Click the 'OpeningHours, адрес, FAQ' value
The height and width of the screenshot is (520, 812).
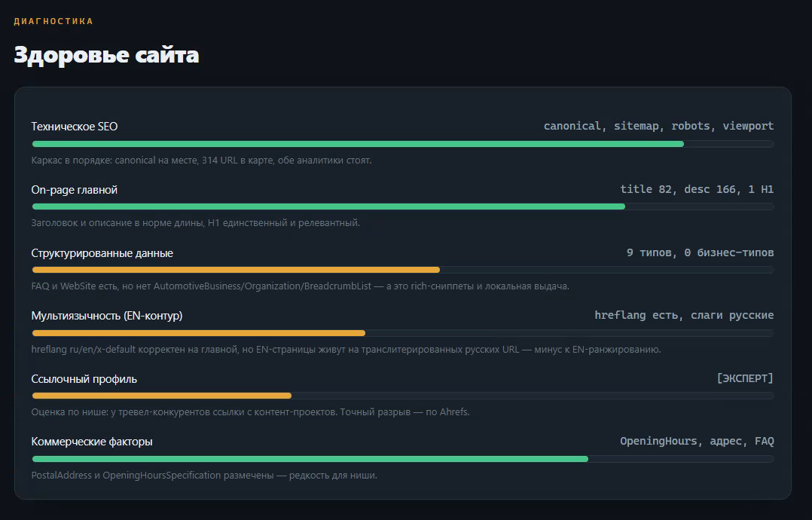(697, 441)
